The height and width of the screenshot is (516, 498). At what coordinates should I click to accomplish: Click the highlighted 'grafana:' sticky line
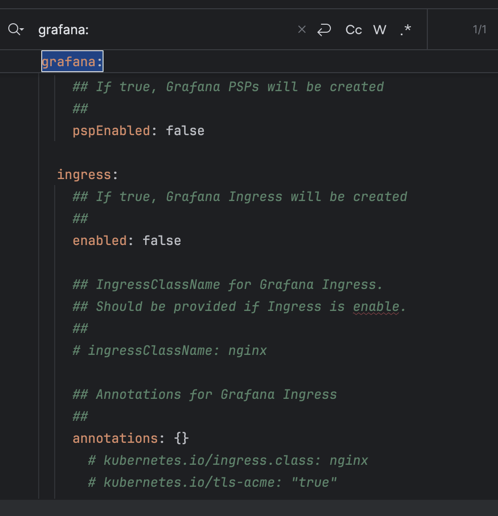click(x=72, y=61)
